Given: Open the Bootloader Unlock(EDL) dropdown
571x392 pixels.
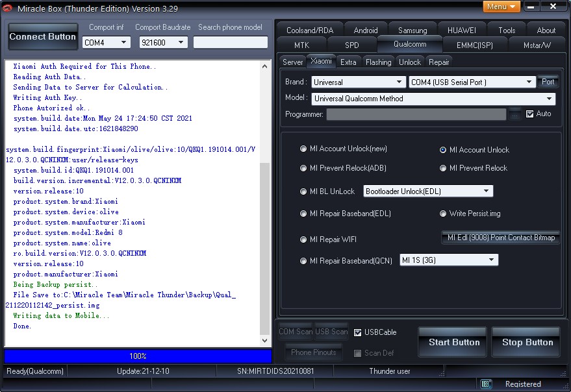Looking at the screenshot, I should pyautogui.click(x=428, y=191).
